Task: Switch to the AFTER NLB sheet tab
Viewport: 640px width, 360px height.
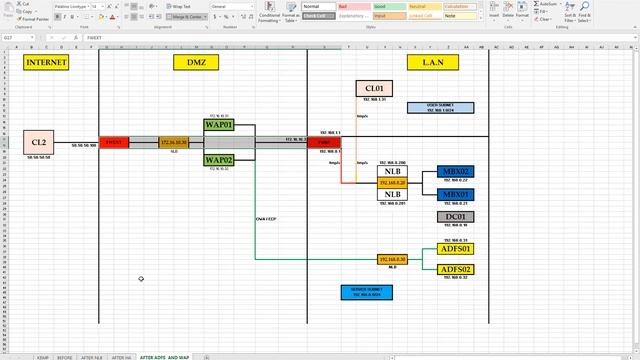Action: click(x=91, y=358)
